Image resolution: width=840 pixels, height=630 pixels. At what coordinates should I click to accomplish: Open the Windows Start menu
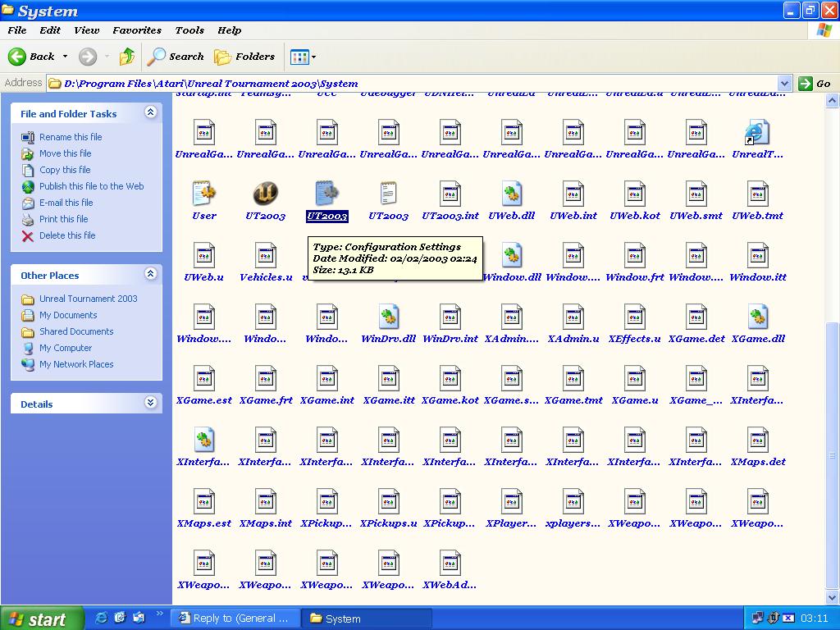[x=42, y=619]
